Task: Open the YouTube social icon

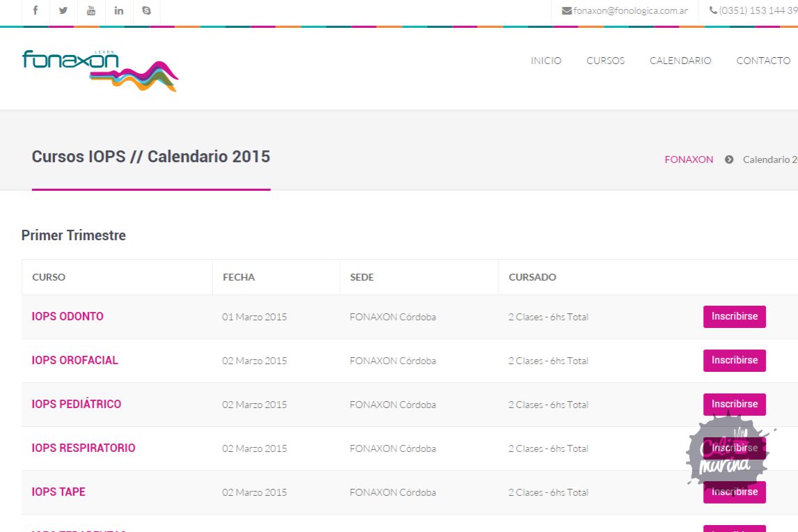Action: click(91, 10)
